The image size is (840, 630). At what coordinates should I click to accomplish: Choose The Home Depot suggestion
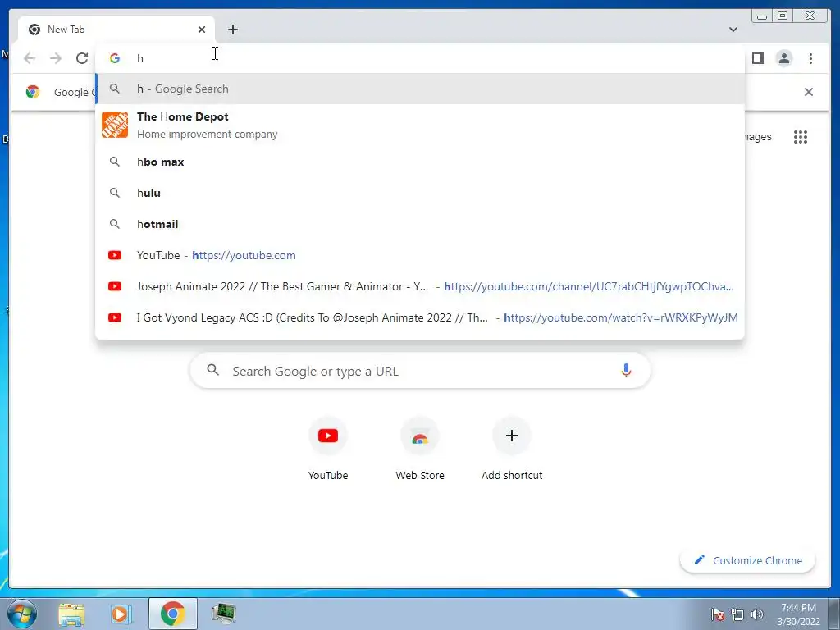420,125
